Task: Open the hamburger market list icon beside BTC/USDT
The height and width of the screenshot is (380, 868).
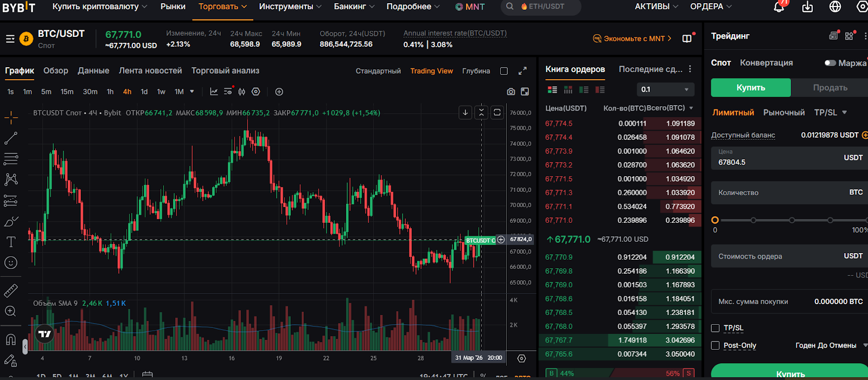Action: (x=10, y=39)
